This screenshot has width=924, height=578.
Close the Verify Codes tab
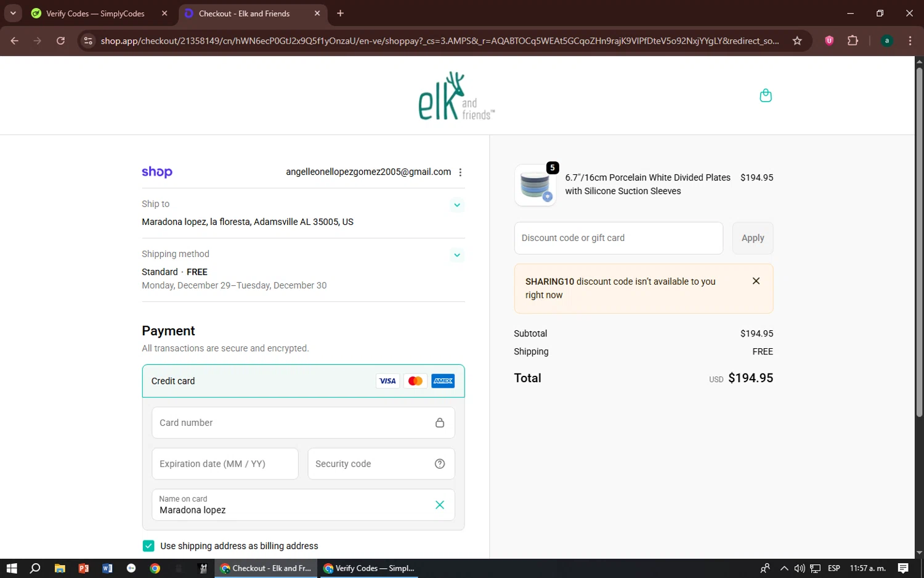[164, 13]
